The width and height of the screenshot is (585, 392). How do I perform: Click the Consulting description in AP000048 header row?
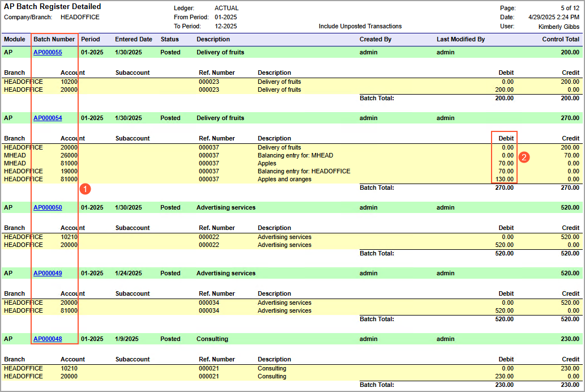pyautogui.click(x=212, y=339)
